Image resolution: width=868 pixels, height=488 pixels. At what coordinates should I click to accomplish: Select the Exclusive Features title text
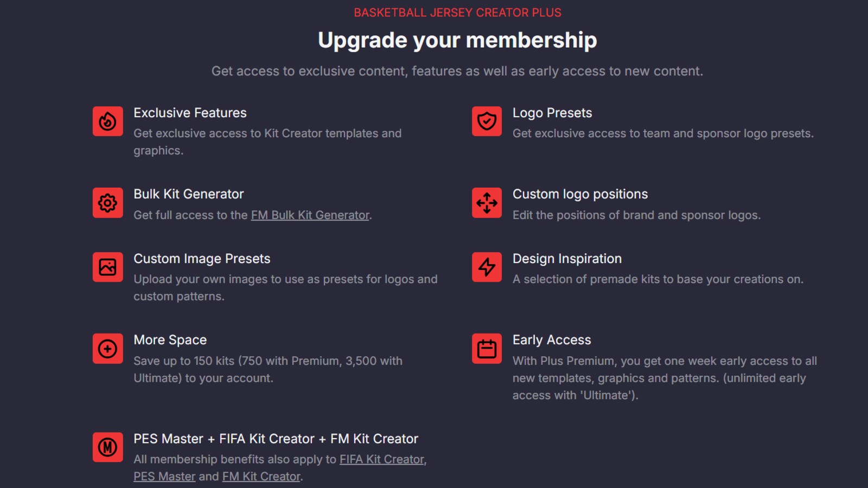(190, 113)
